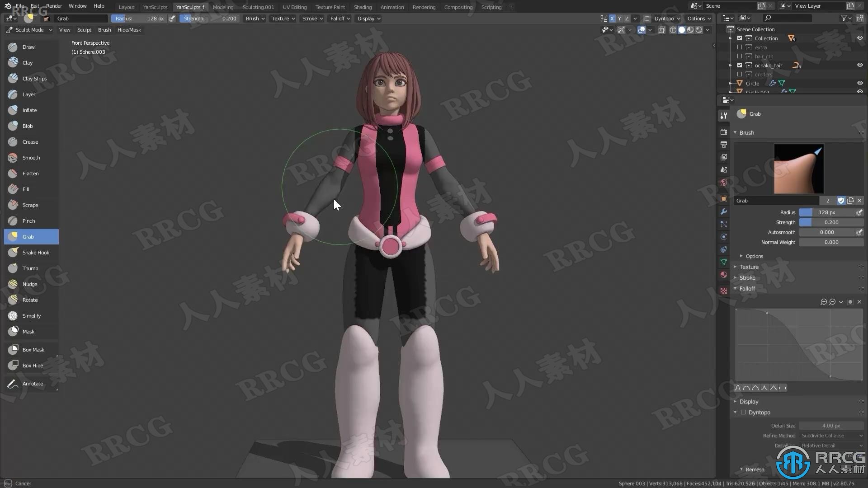Toggle X-axis symmetry button in toolbar
This screenshot has height=488, width=868.
tap(612, 18)
